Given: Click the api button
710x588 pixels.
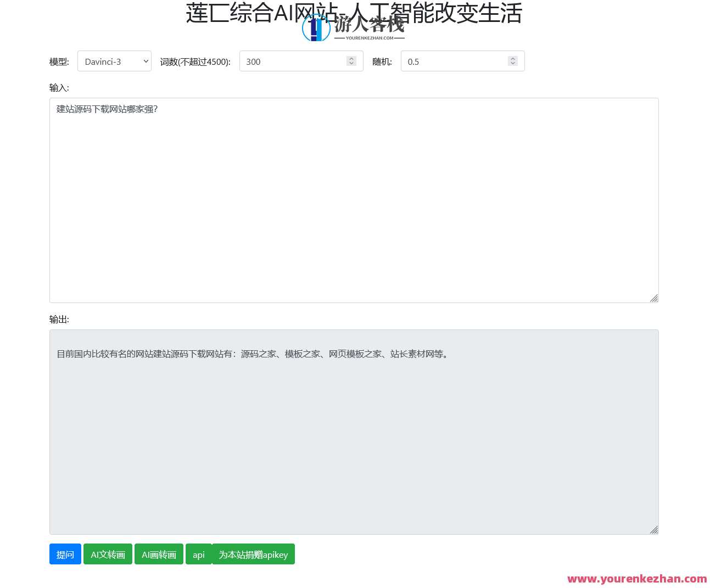Looking at the screenshot, I should [x=199, y=554].
